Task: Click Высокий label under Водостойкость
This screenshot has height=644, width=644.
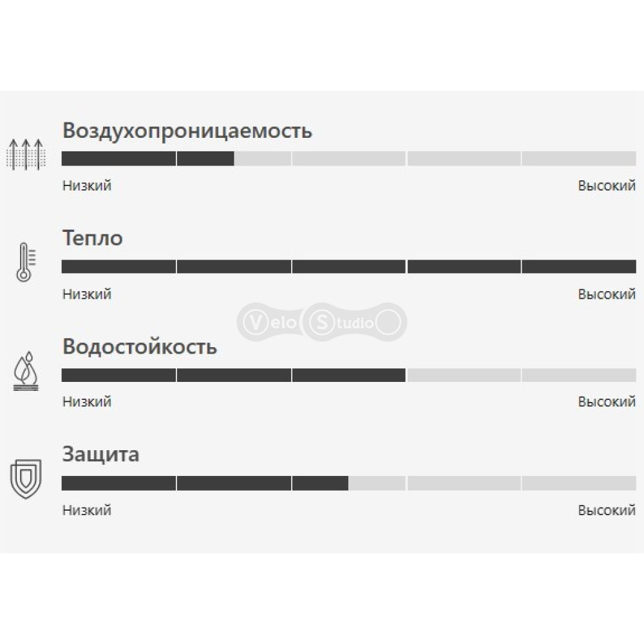Action: coord(607,402)
